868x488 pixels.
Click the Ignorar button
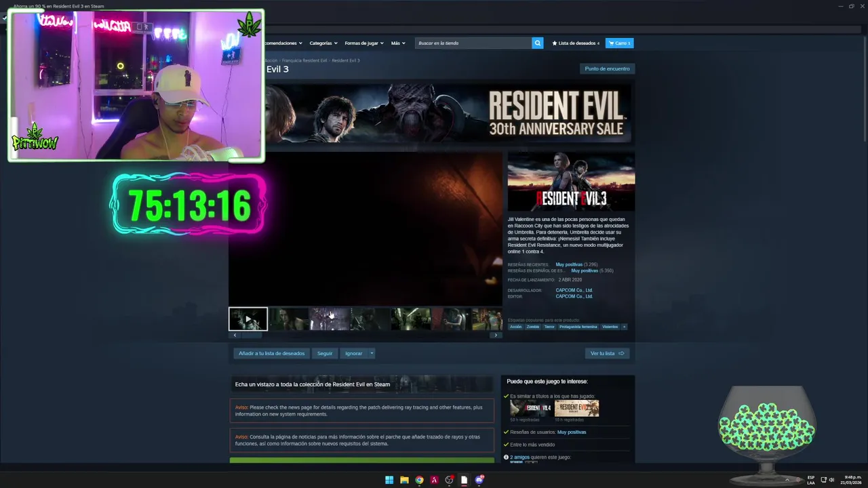pyautogui.click(x=353, y=353)
